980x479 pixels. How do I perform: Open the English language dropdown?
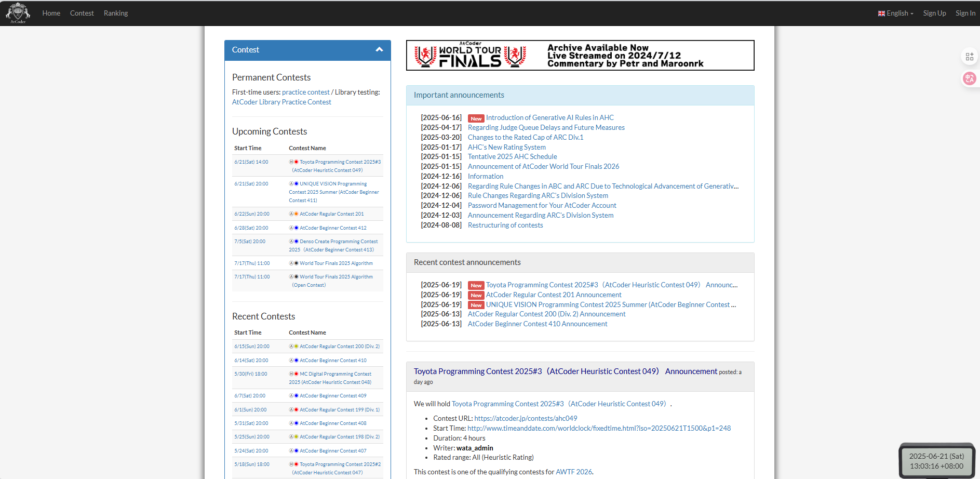896,13
